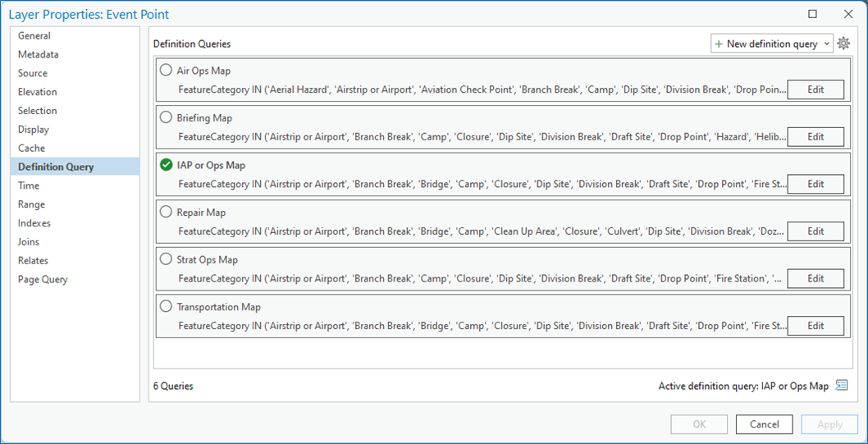Activate the Briefing Map query radio button
868x444 pixels.
167,117
